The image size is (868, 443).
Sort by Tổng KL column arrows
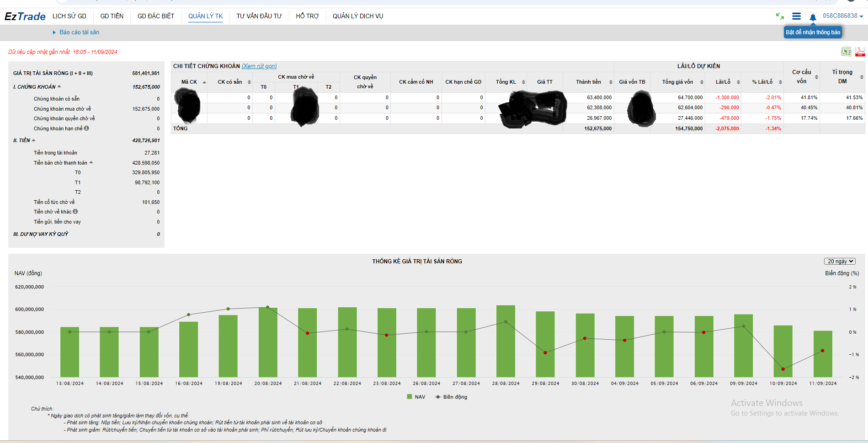pos(523,82)
